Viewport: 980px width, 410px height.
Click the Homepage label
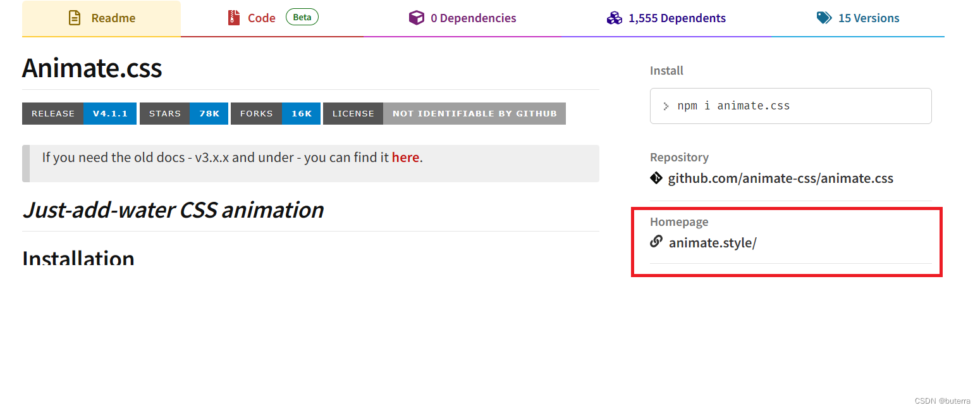point(679,221)
